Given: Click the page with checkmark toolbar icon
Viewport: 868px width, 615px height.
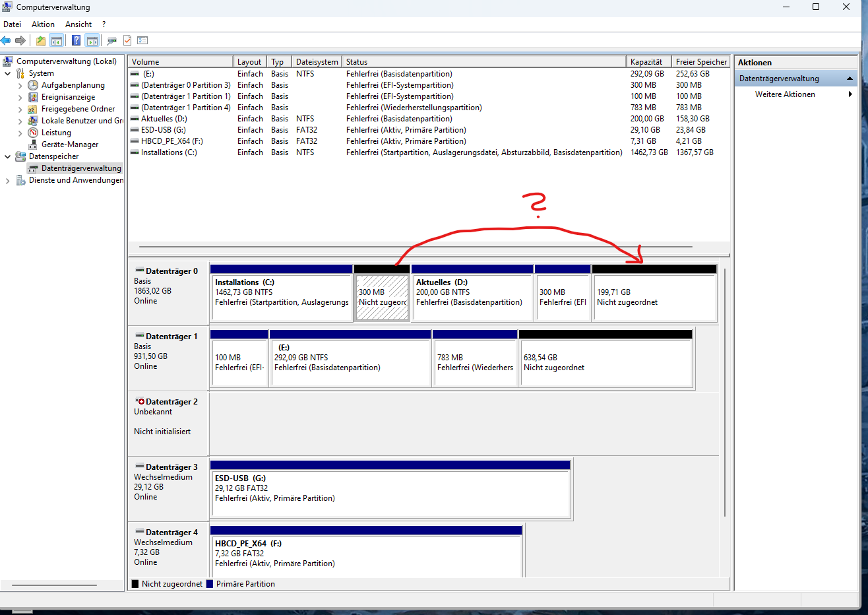Looking at the screenshot, I should tap(127, 40).
